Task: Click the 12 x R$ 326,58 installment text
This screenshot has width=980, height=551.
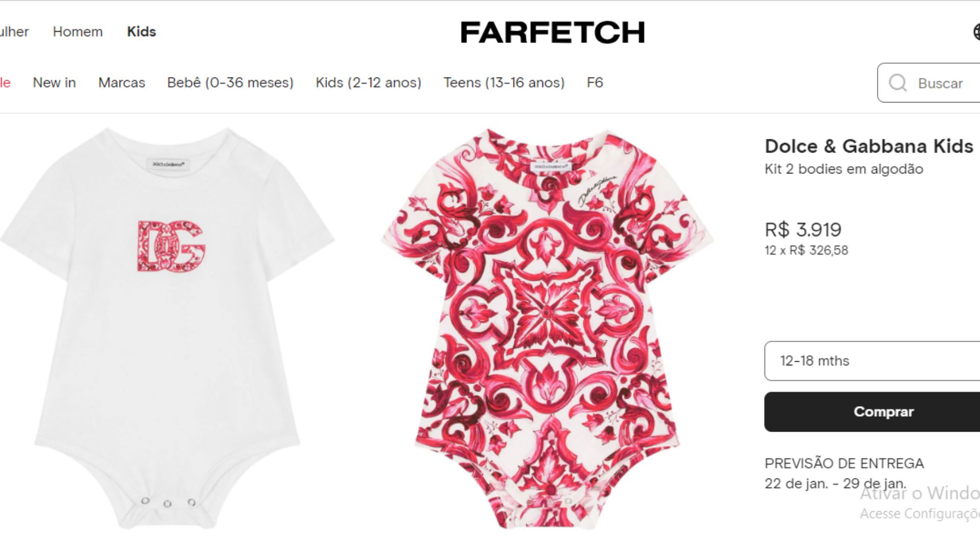Action: point(806,251)
